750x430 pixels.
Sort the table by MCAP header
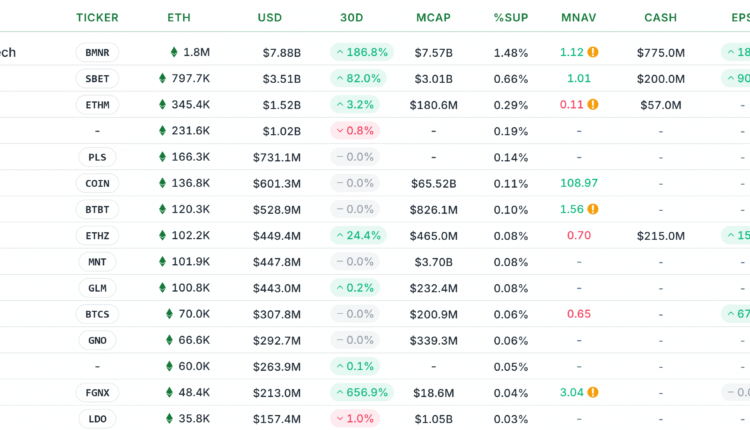[434, 17]
